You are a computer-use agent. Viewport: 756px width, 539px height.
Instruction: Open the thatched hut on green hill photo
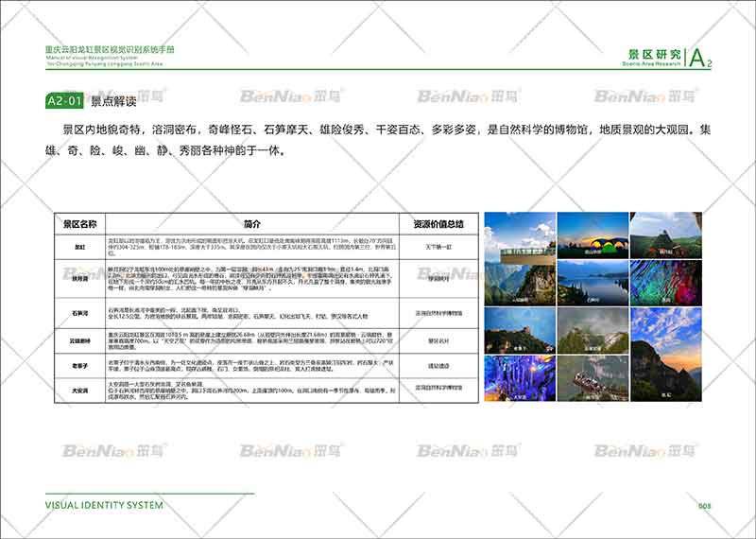(666, 235)
